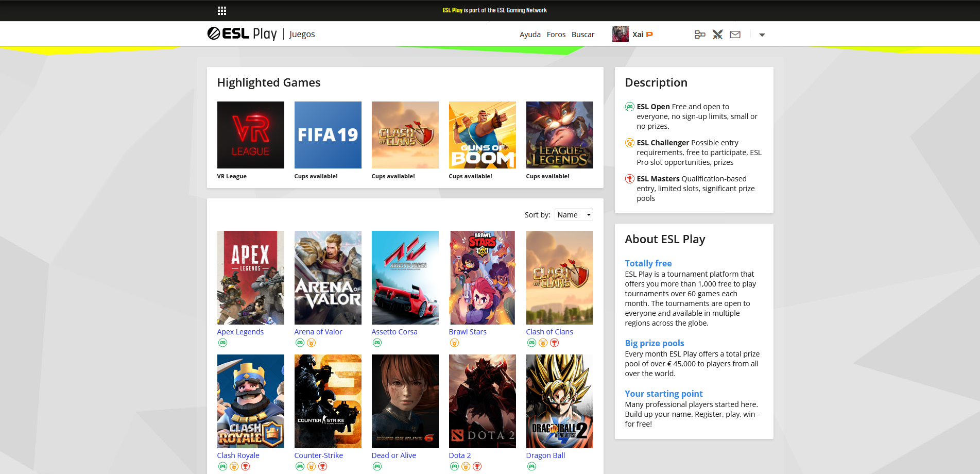
Task: Open the Counter-Strike link
Action: (x=319, y=455)
